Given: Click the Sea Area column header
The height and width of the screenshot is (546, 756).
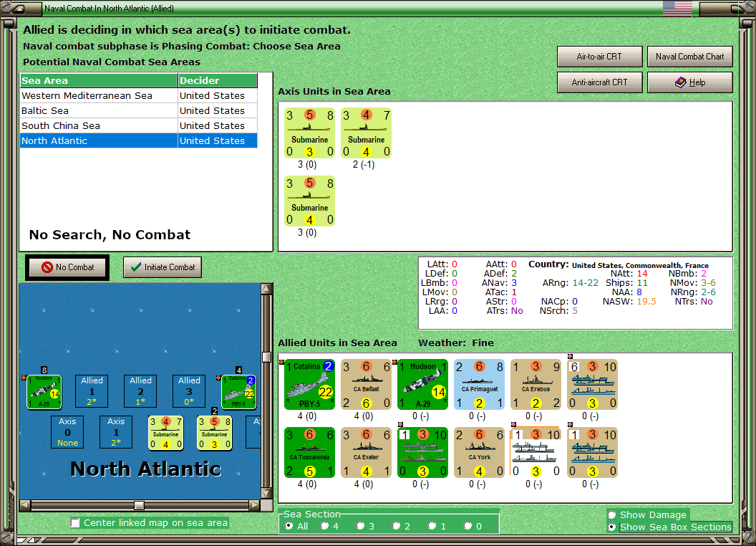Looking at the screenshot, I should pos(99,81).
